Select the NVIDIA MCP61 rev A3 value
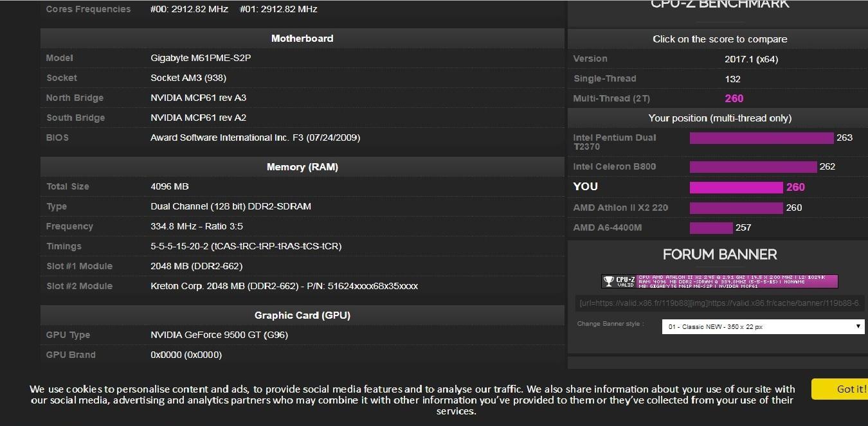Viewport: 868px width, 426px height. [198, 98]
